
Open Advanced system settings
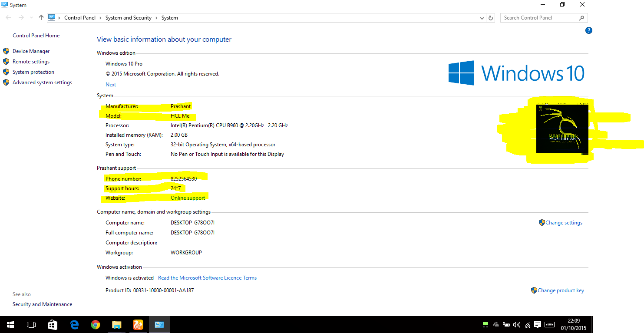(42, 82)
